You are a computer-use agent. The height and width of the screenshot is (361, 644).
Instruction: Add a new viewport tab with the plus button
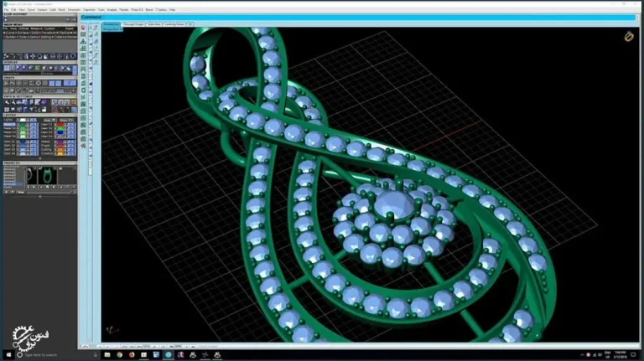[190, 24]
